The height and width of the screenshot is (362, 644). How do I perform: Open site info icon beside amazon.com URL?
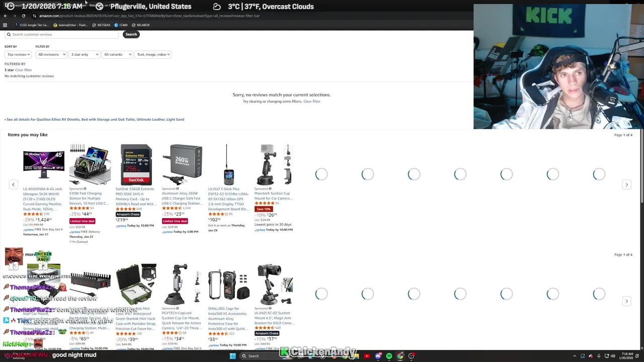(x=34, y=16)
